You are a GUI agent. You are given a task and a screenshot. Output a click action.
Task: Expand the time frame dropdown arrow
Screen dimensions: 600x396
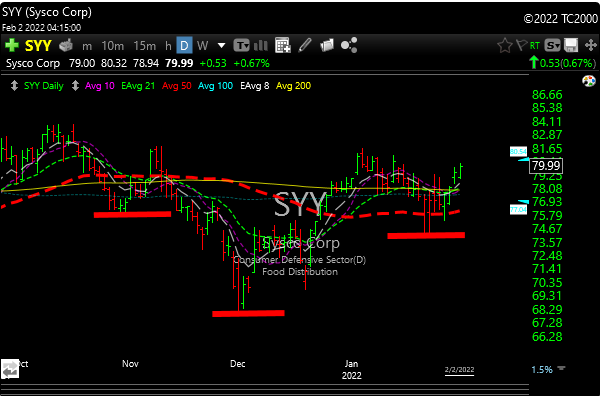tap(221, 46)
